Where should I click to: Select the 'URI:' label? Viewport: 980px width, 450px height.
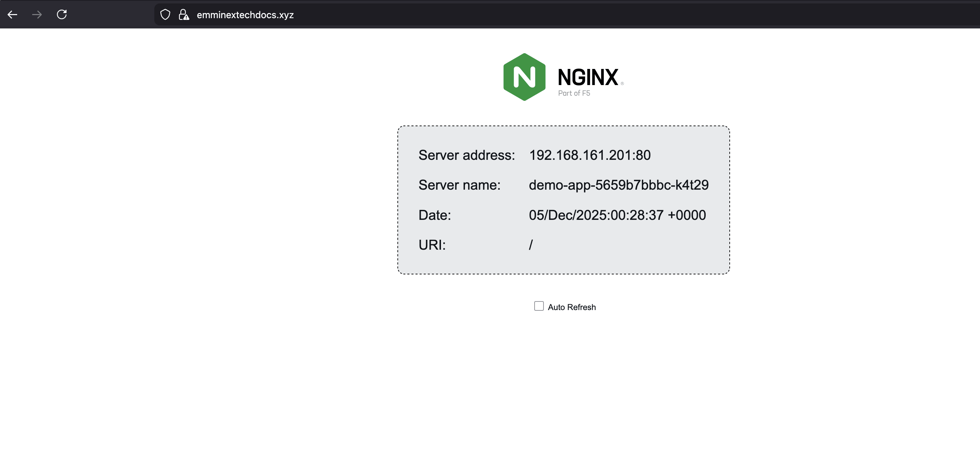(x=432, y=245)
